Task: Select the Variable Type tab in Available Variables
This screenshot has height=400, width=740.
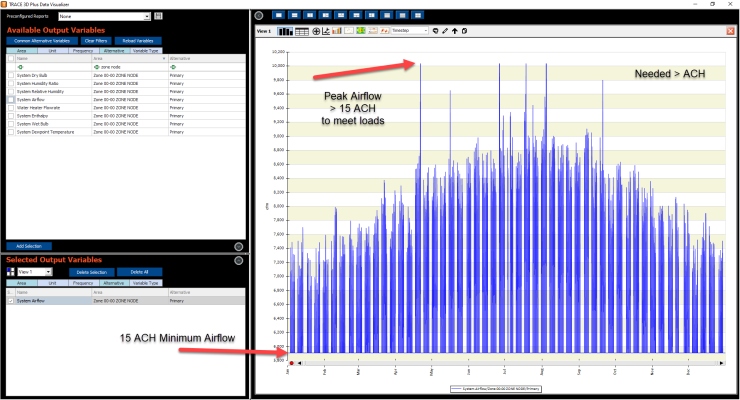Action: 146,50
